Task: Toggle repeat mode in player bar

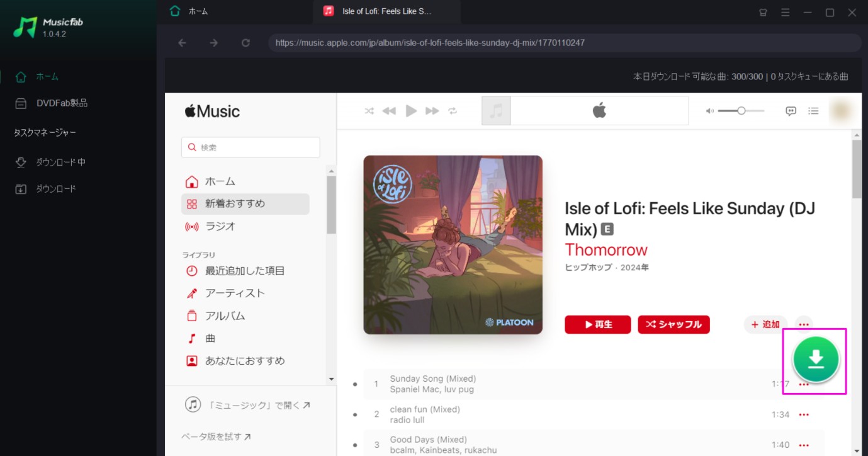Action: coord(452,111)
